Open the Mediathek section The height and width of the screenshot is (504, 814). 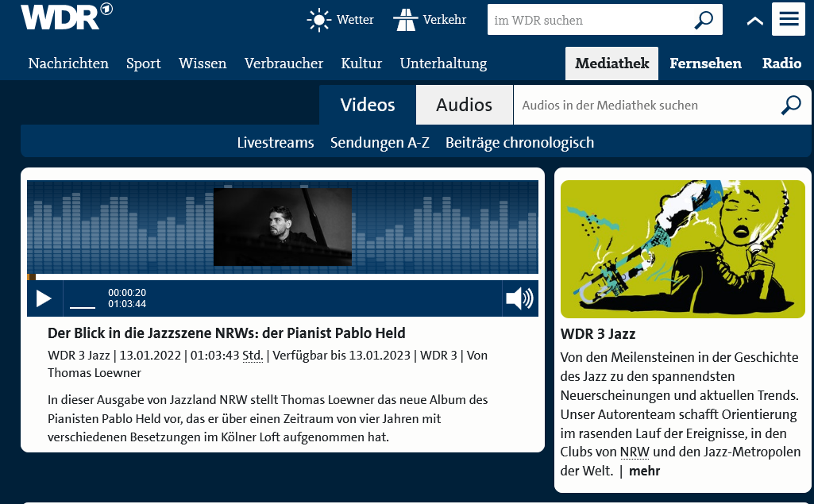point(611,63)
